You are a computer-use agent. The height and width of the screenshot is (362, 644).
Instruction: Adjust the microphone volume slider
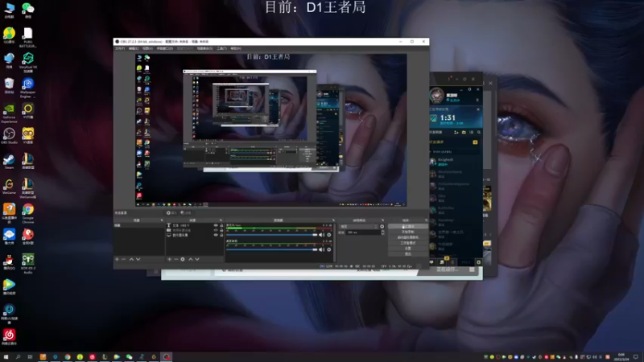tap(271, 235)
